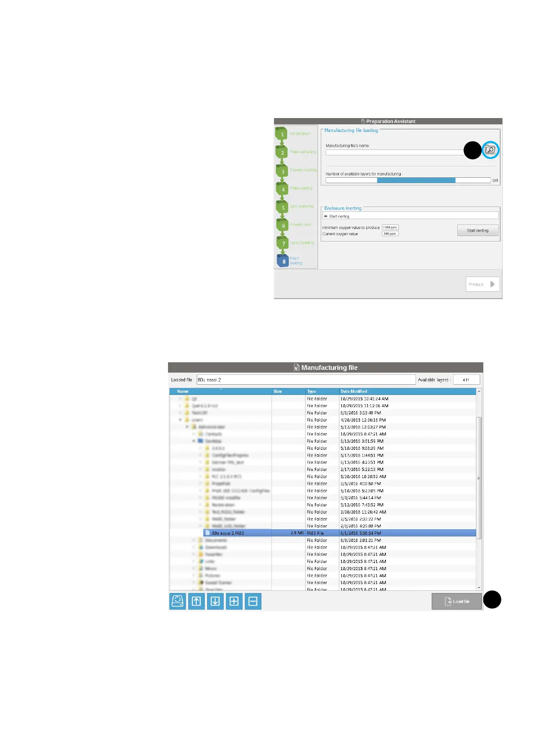This screenshot has width=535, height=756.
Task: Collapse the folder modified 5/12/2016 12:03:27 PM
Action: click(187, 427)
